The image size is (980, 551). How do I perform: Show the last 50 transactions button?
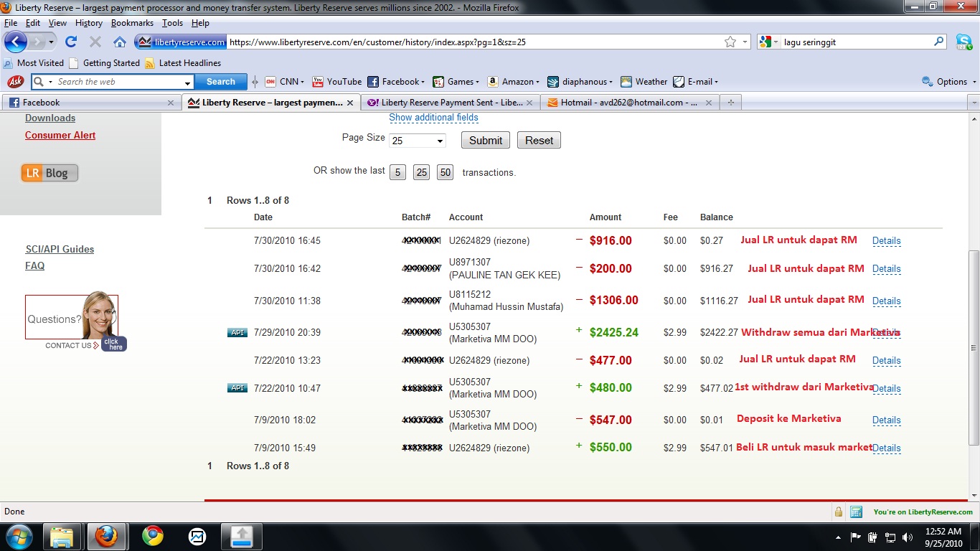click(x=446, y=172)
